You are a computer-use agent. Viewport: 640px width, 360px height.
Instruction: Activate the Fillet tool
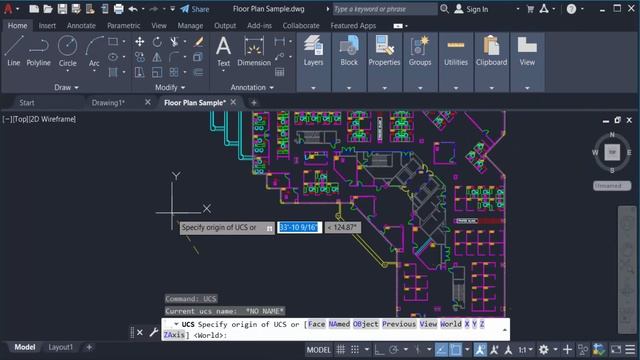(x=174, y=57)
